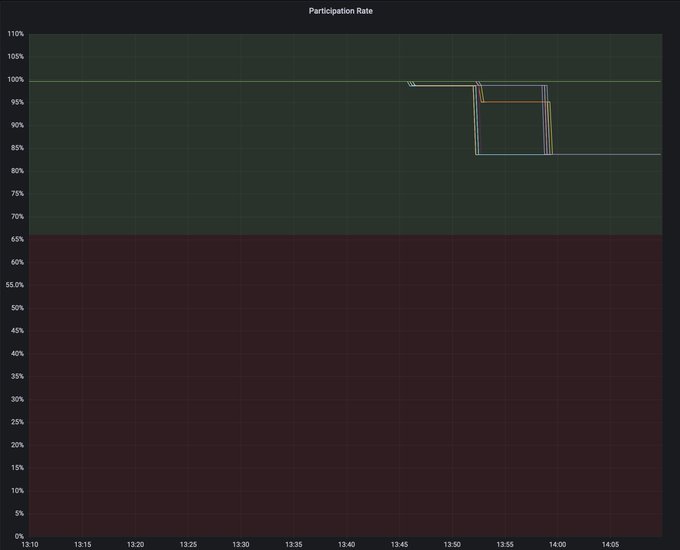This screenshot has width=680, height=550.
Task: Select the 110% y-axis label
Action: 16,34
